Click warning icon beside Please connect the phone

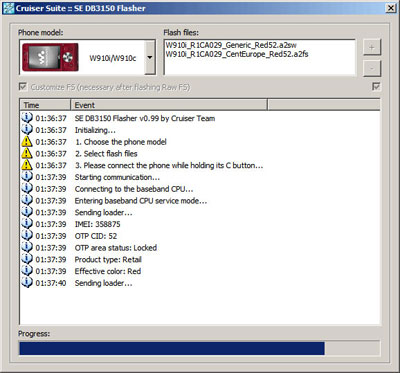[27, 165]
